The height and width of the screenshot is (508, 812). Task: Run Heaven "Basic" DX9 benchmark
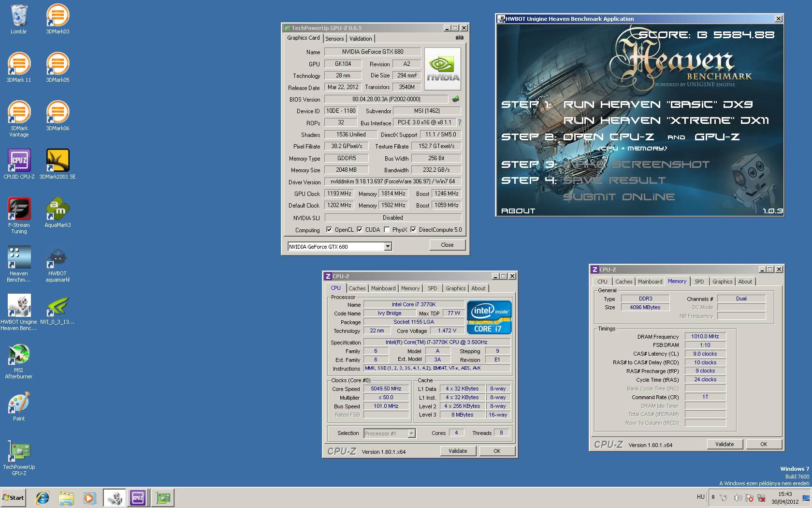click(658, 105)
